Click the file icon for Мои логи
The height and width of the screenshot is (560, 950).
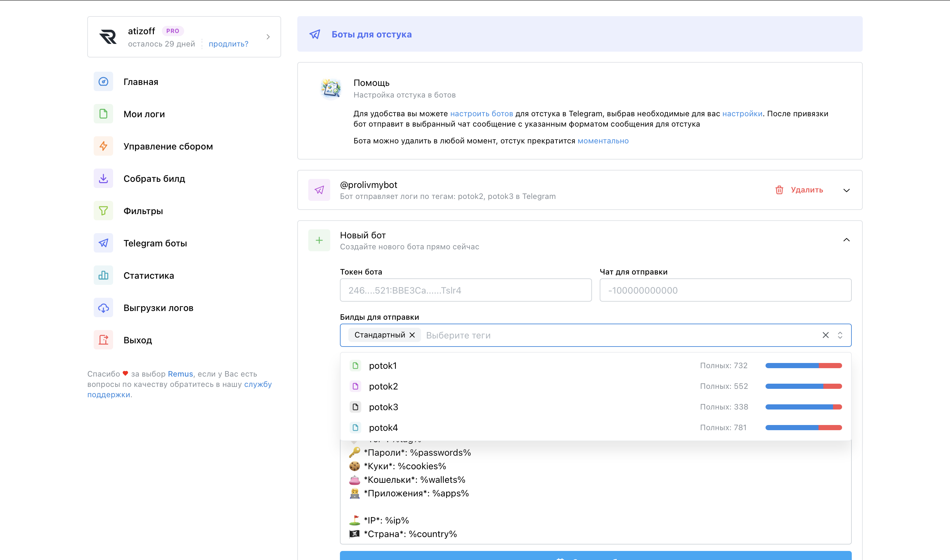(x=103, y=114)
